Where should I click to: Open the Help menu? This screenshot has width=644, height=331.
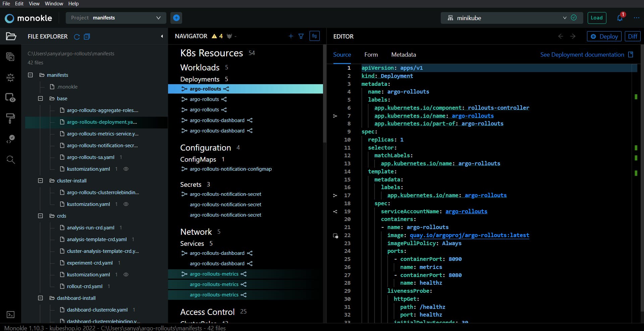pyautogui.click(x=73, y=4)
